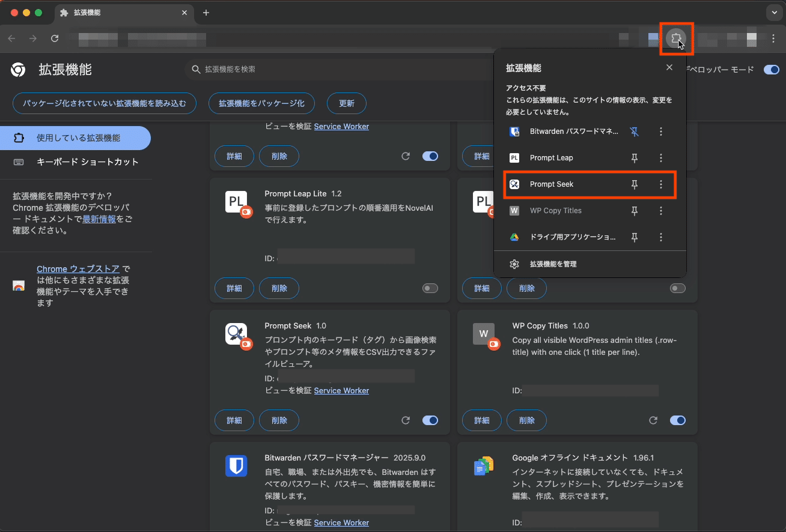
Task: Disable the Prompt Seek extension switch
Action: [x=430, y=420]
